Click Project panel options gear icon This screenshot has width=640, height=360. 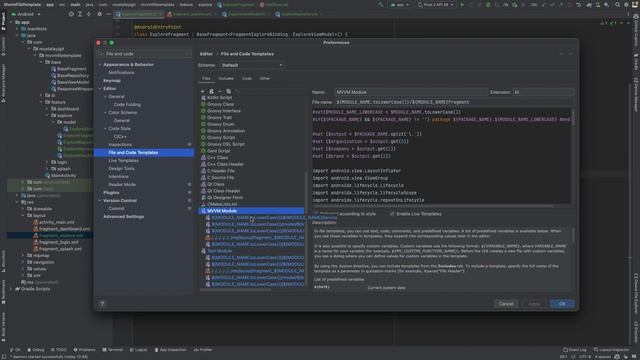pos(99,14)
